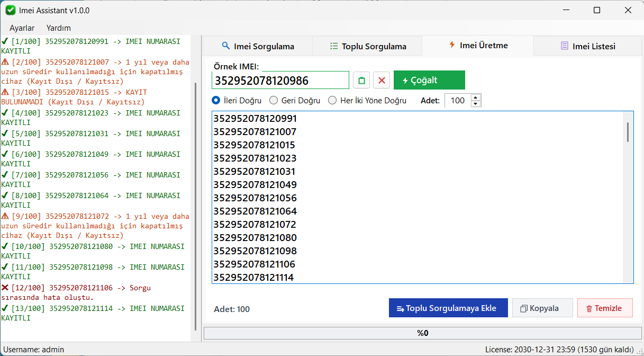644x356 pixels.
Task: Click the [1/100] log entry
Action: [x=90, y=46]
